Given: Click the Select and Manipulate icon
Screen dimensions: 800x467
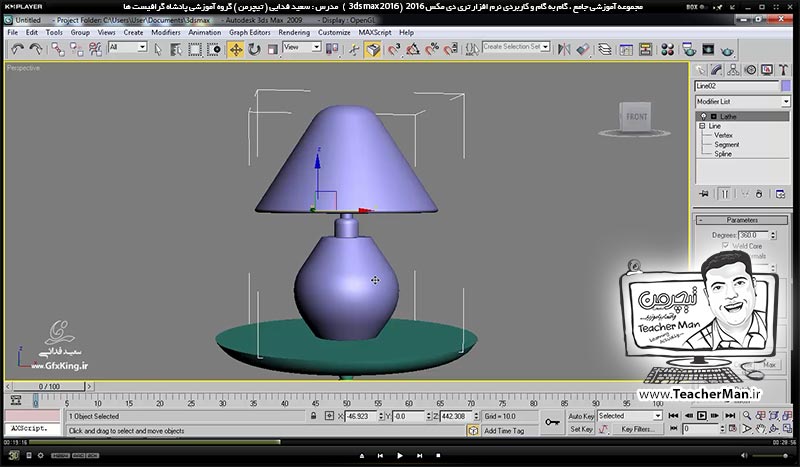Looking at the screenshot, I should click(x=354, y=50).
